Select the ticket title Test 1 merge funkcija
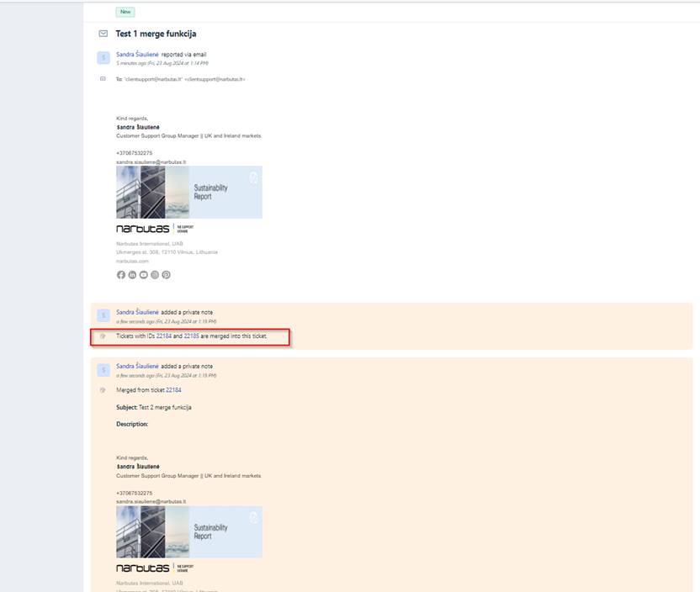 pos(156,34)
